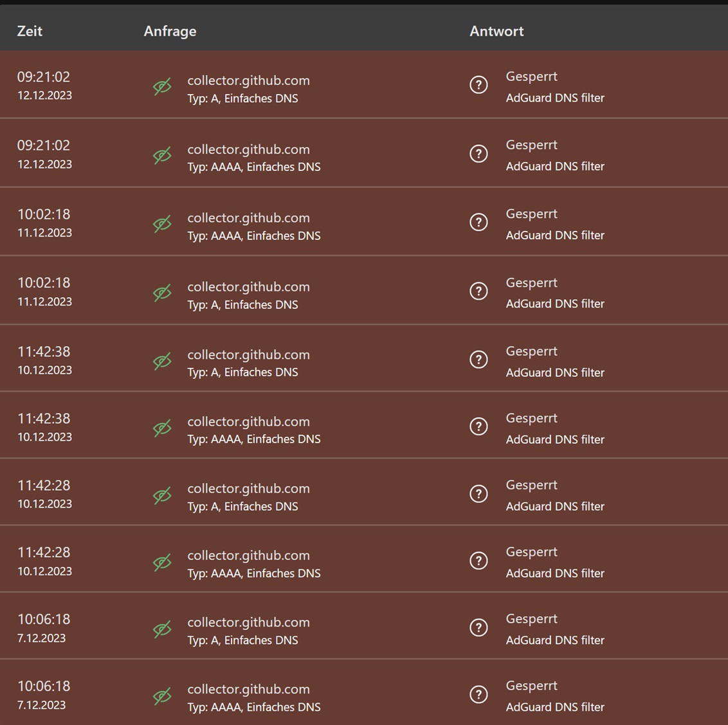This screenshot has width=728, height=725.
Task: Click Gesperrt status in 10:06:18 Typ AAAA row
Action: tap(532, 686)
